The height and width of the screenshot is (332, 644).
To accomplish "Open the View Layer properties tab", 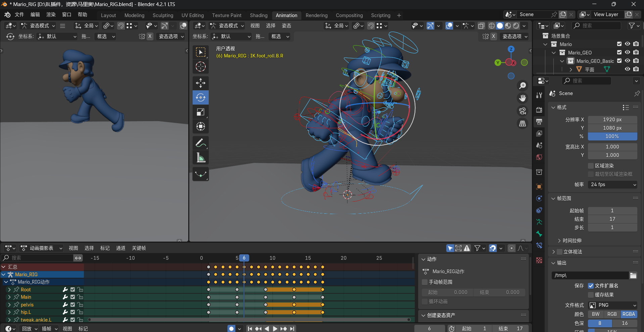I will coord(539,133).
